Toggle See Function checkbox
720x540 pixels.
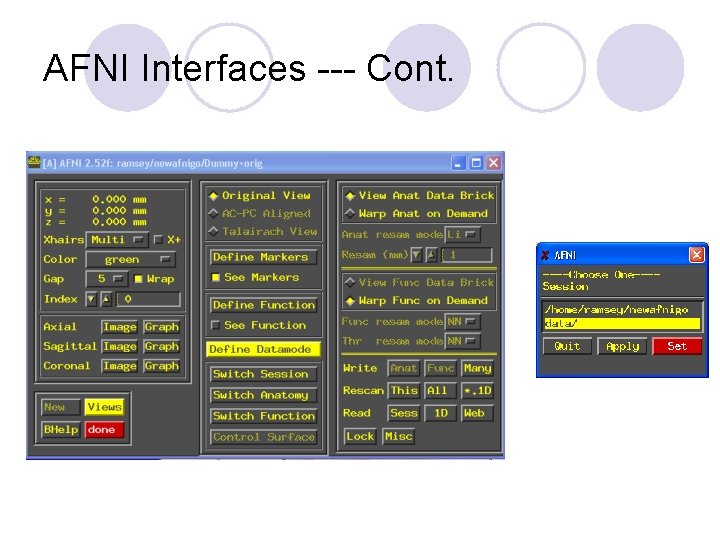(x=215, y=325)
